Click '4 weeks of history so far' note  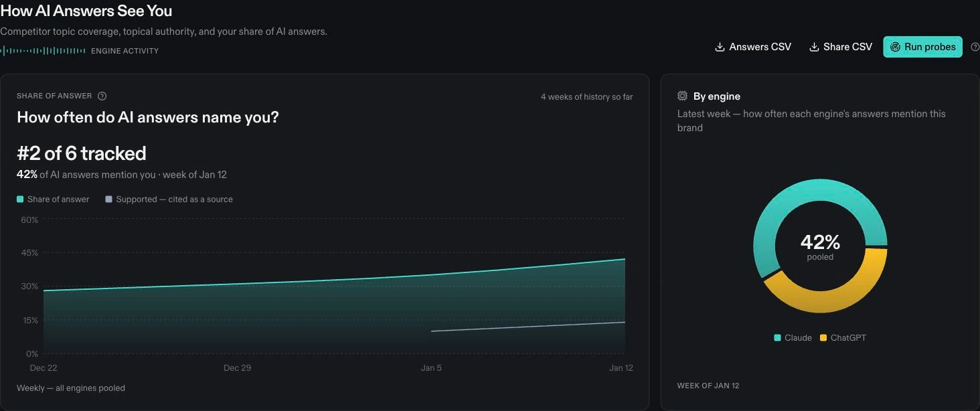pyautogui.click(x=586, y=97)
